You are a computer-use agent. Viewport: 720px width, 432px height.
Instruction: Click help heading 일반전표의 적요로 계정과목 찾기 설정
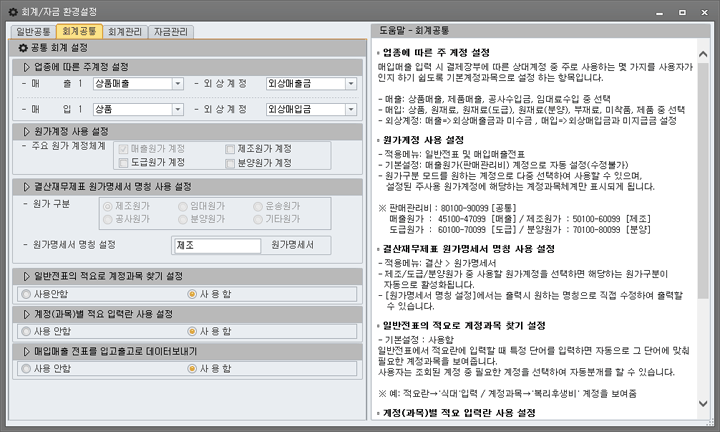coord(464,326)
